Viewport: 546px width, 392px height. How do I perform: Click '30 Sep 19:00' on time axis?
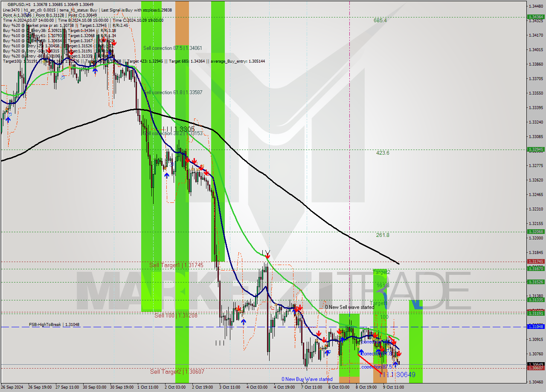click(x=122, y=387)
